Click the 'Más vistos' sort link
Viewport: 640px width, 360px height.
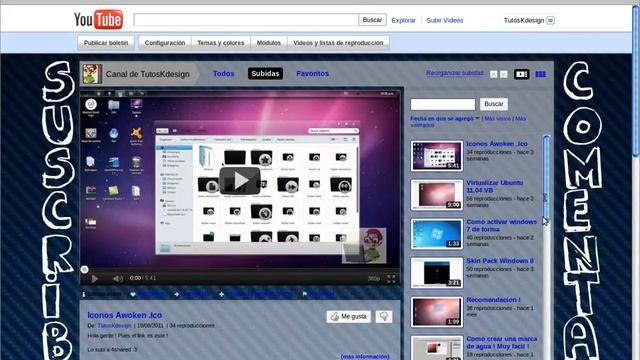498,118
